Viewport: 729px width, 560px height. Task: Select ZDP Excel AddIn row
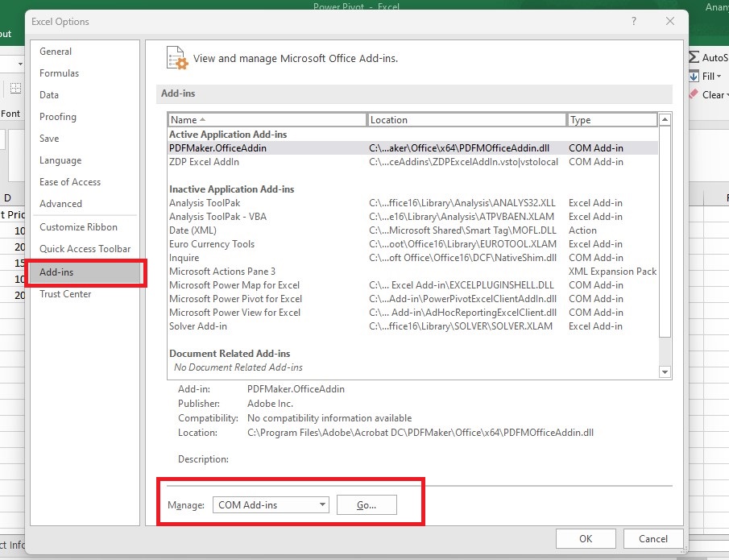[x=413, y=162]
